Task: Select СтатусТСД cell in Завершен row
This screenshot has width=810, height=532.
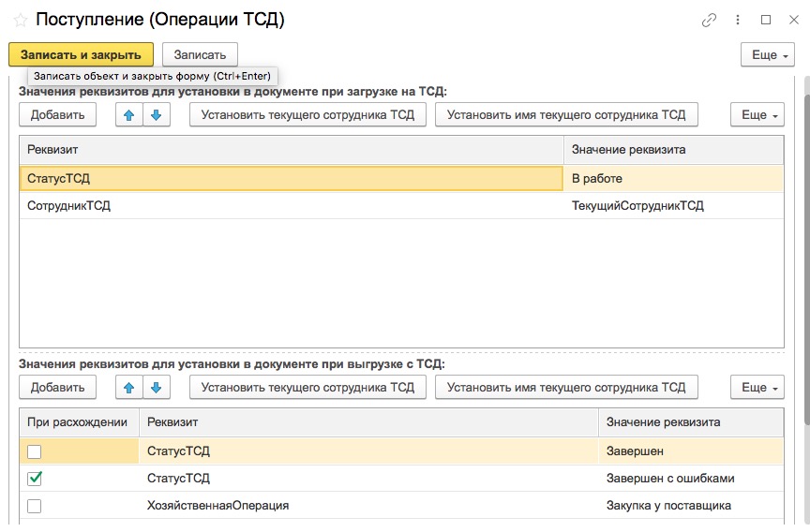Action: (x=368, y=451)
